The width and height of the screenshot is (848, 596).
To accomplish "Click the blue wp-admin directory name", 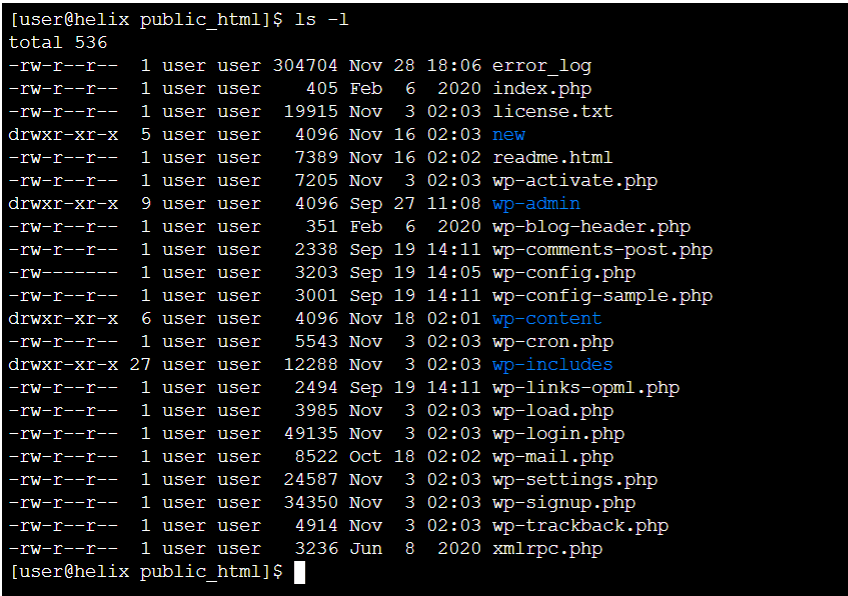I will coord(536,204).
